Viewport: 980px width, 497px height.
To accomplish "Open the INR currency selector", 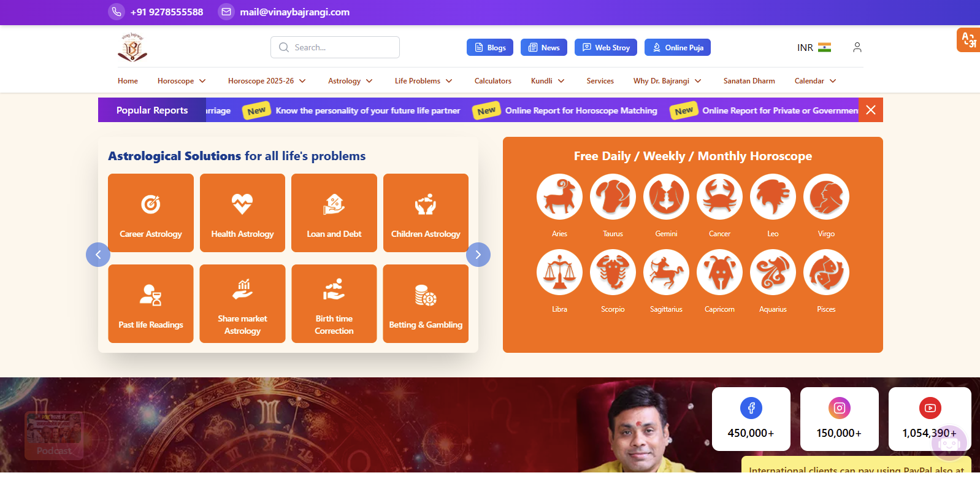I will click(814, 47).
